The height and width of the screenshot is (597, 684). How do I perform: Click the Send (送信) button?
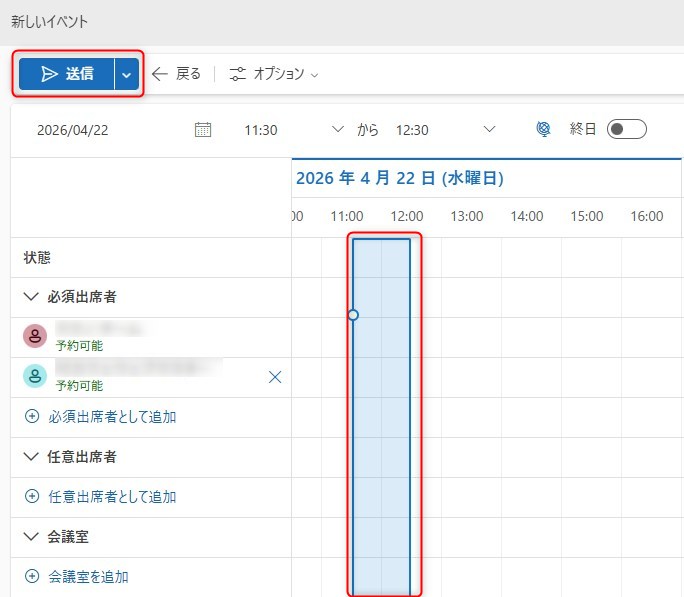point(65,74)
